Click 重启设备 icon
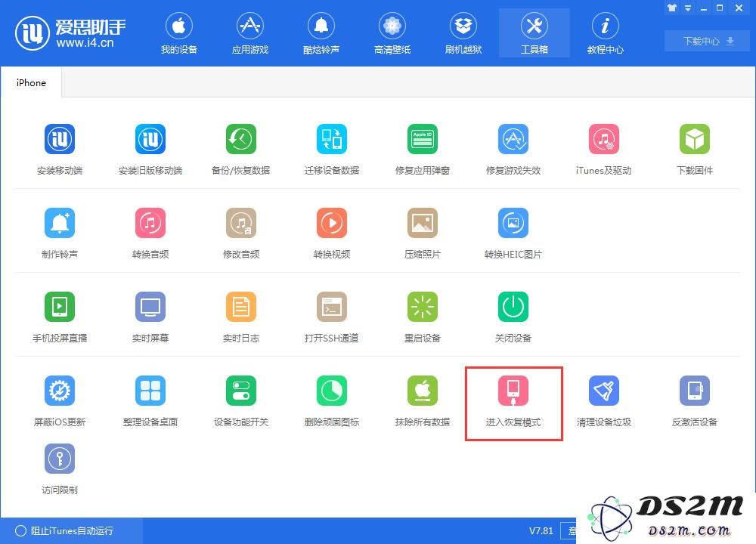The image size is (756, 544). pos(423,307)
